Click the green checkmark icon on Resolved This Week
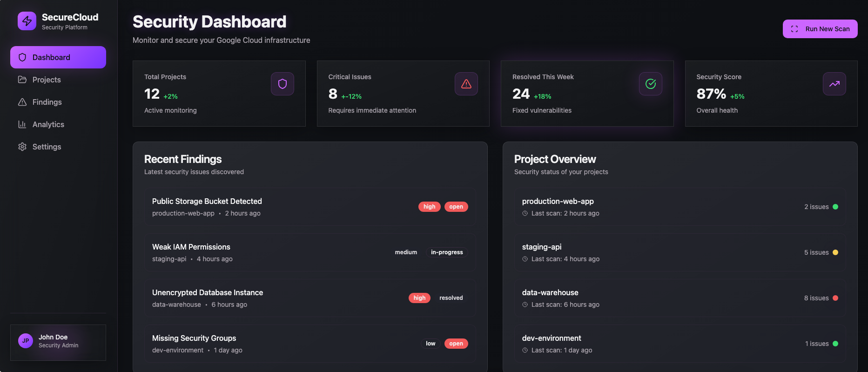The width and height of the screenshot is (868, 372). click(x=650, y=84)
